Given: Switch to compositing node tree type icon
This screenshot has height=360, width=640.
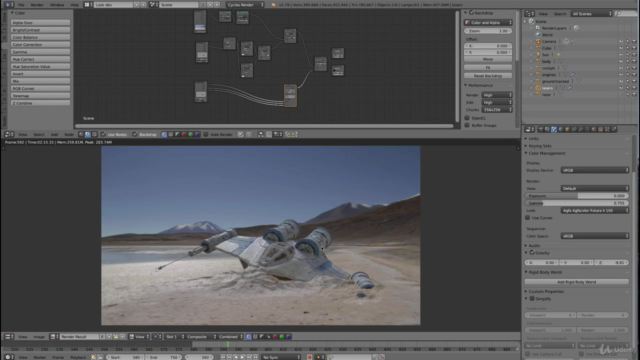Looking at the screenshot, I should point(88,134).
